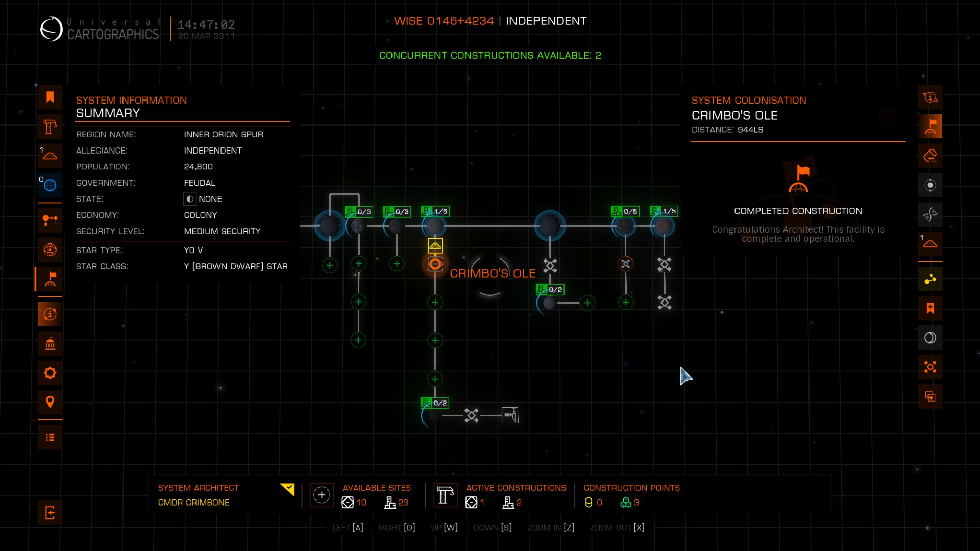The image size is (980, 551).
Task: Select the installation under the central large planet
Action: click(x=550, y=265)
